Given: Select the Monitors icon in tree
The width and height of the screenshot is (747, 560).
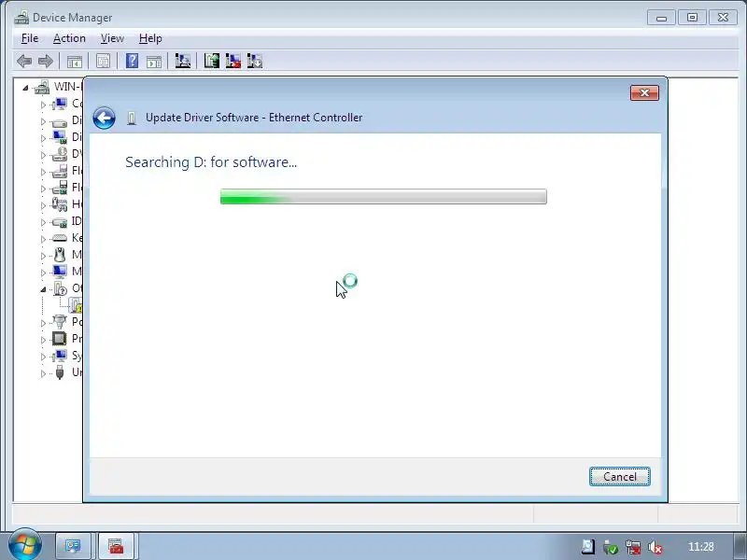Looking at the screenshot, I should [x=60, y=272].
